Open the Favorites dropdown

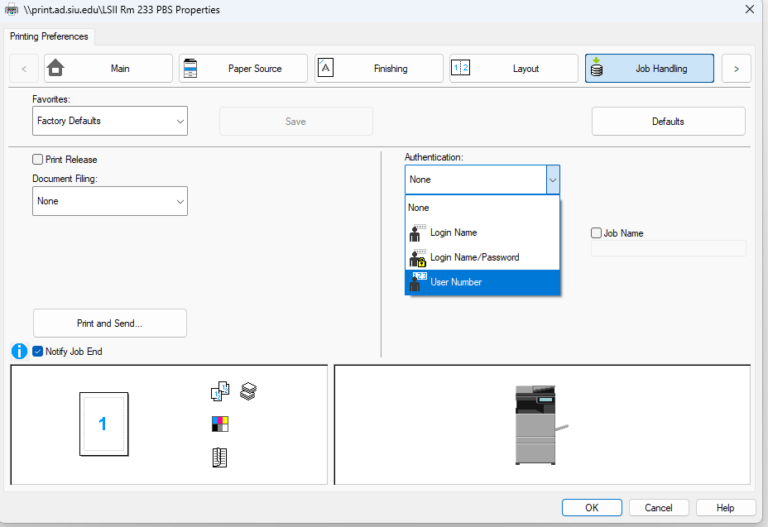[x=110, y=121]
